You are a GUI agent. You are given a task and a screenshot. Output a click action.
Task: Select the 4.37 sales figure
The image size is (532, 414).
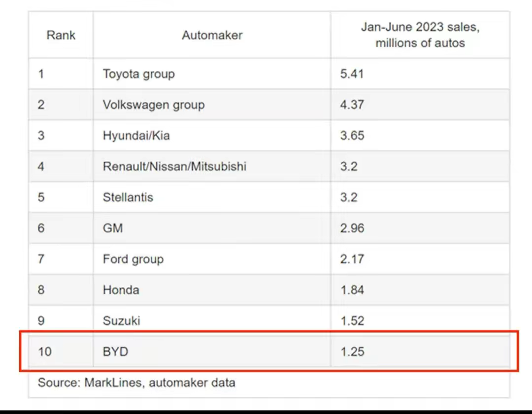click(x=352, y=104)
